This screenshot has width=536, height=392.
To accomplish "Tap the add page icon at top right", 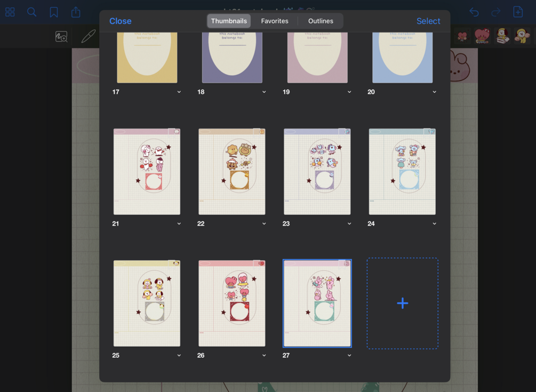I will coord(518,12).
